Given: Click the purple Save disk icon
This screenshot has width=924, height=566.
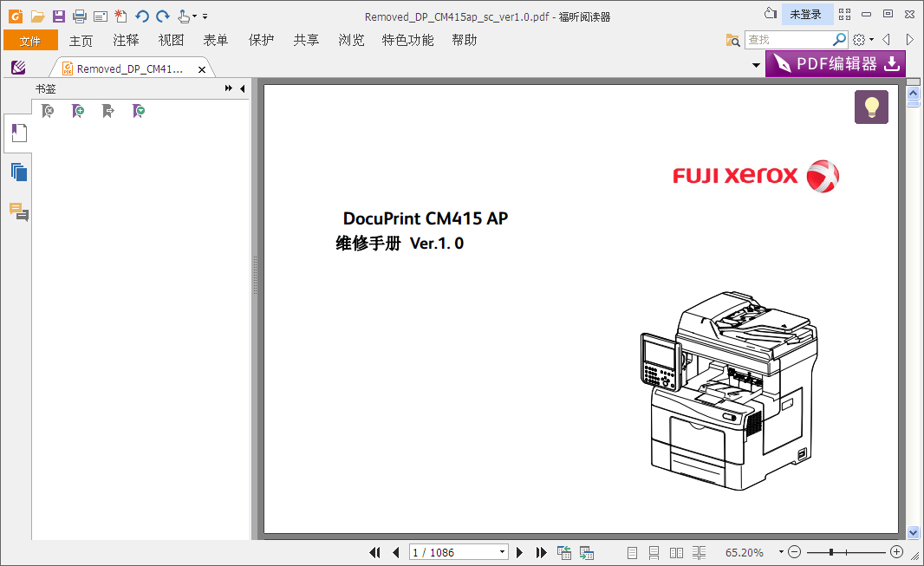Looking at the screenshot, I should pos(58,16).
